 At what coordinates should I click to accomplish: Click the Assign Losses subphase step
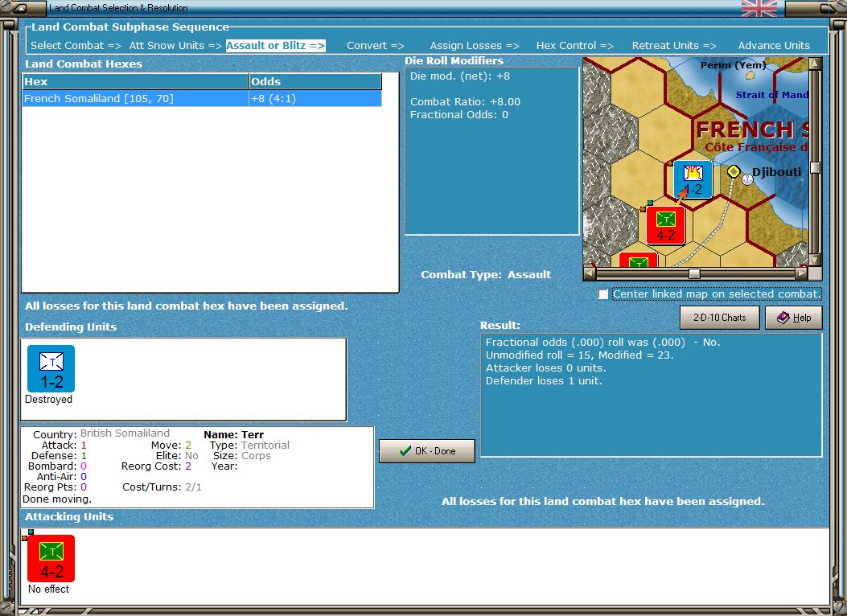point(475,45)
